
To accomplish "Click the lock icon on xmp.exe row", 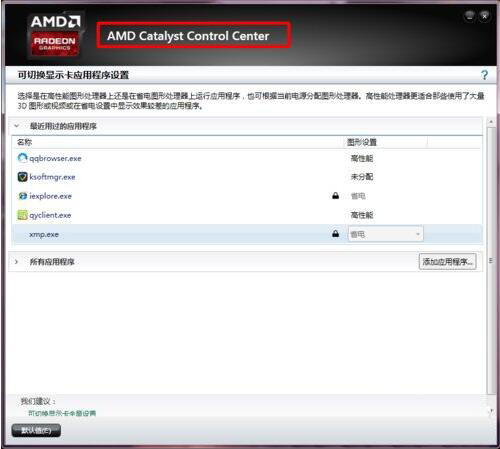I will (x=335, y=234).
